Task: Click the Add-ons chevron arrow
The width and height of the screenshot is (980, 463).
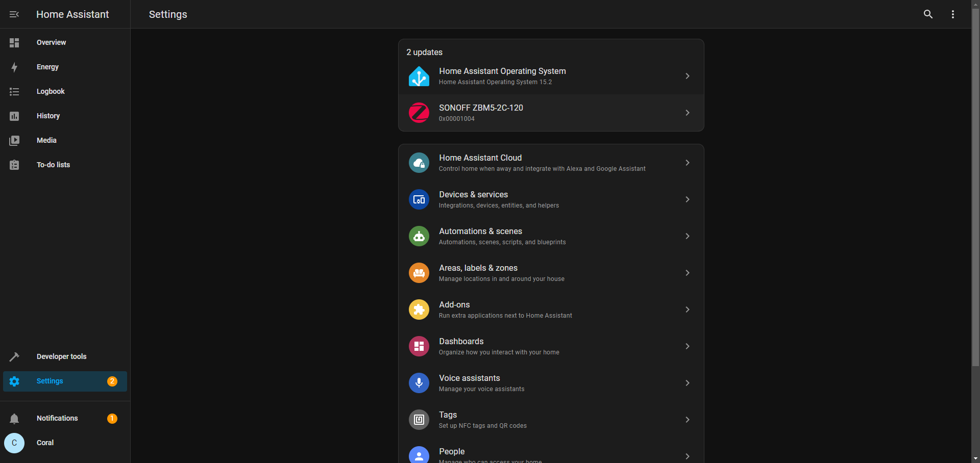Action: click(688, 310)
